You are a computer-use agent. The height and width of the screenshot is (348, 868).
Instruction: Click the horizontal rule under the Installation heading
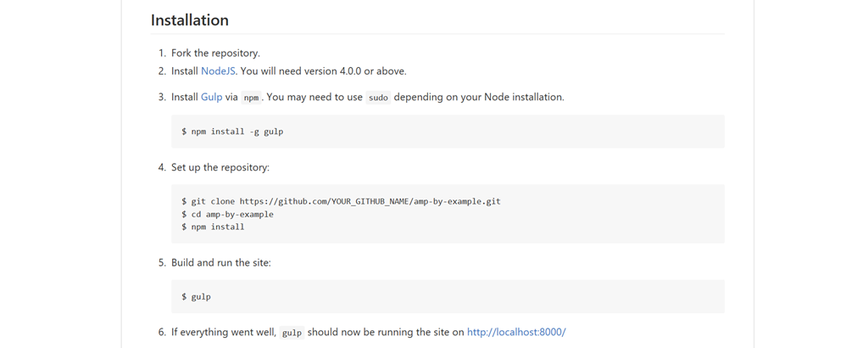[438, 34]
